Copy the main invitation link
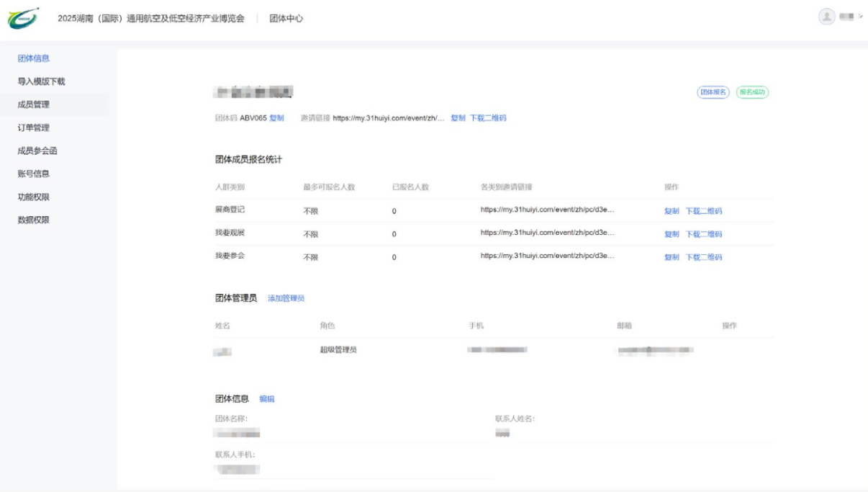The height and width of the screenshot is (492, 868). tap(458, 118)
